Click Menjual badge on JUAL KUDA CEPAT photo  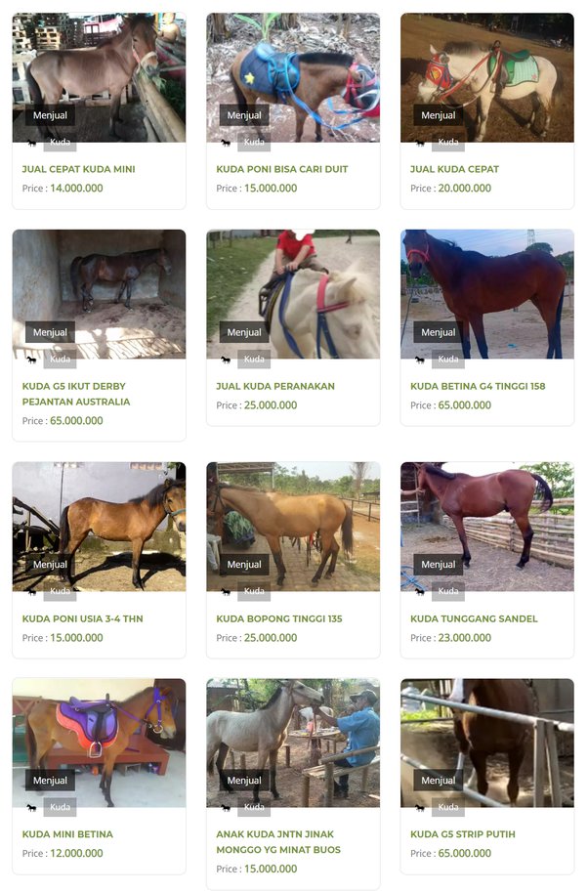point(439,115)
